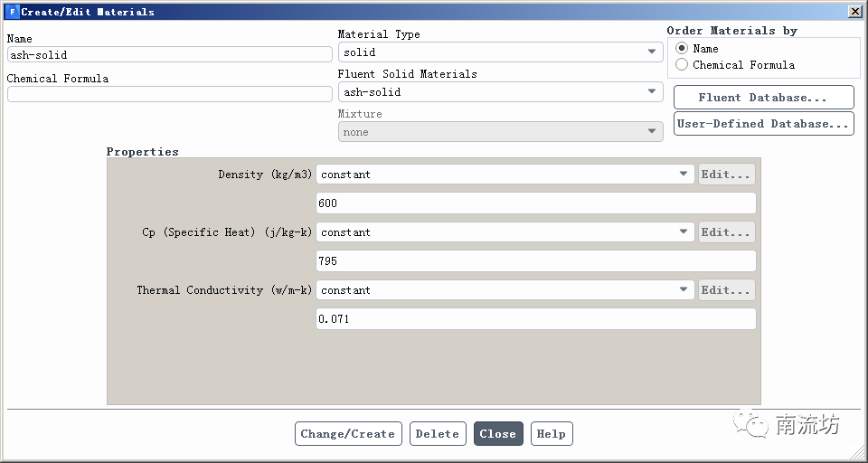Screen dimensions: 868x463
Task: Open the Cp Specific Heat method dropdown
Action: [x=505, y=232]
